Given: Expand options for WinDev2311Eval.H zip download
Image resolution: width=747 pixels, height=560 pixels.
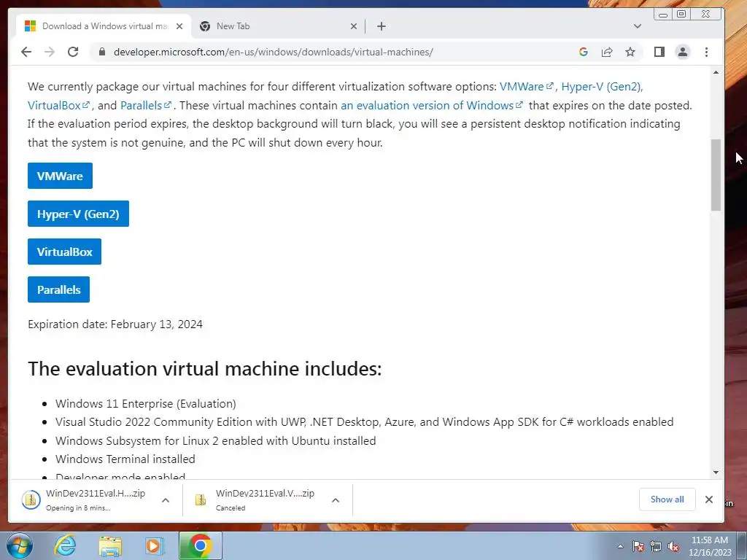Looking at the screenshot, I should click(166, 500).
